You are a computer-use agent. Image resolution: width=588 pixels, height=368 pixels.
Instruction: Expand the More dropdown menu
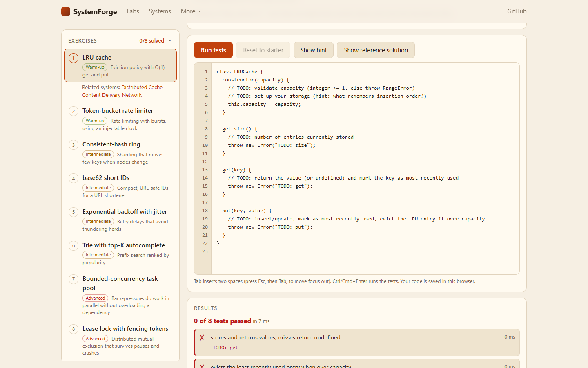pos(191,11)
